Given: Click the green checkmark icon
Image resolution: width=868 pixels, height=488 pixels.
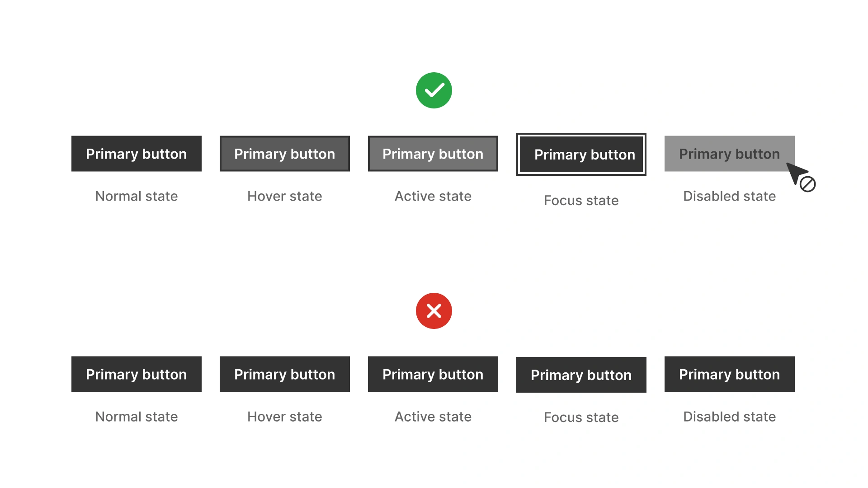Looking at the screenshot, I should [x=434, y=90].
